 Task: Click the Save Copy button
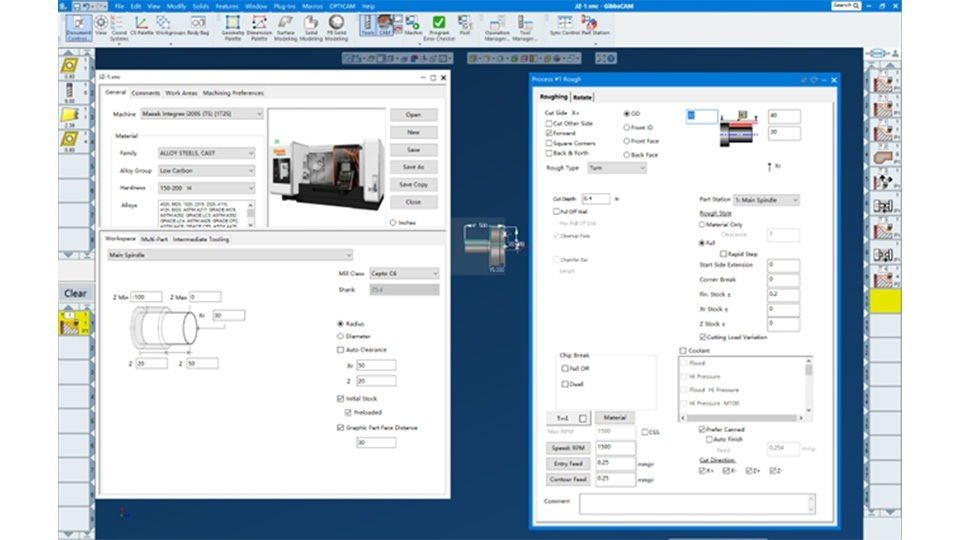(x=413, y=184)
